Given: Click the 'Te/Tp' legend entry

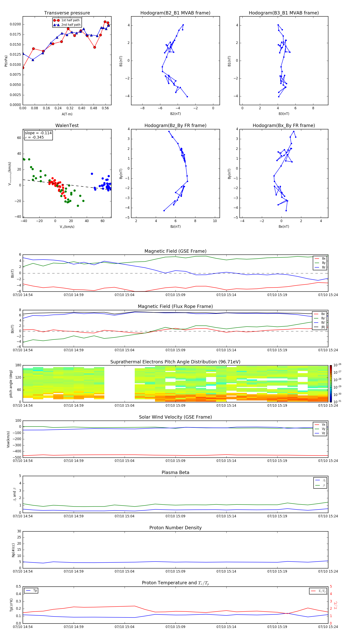Looking at the screenshot, I should (318, 591).
